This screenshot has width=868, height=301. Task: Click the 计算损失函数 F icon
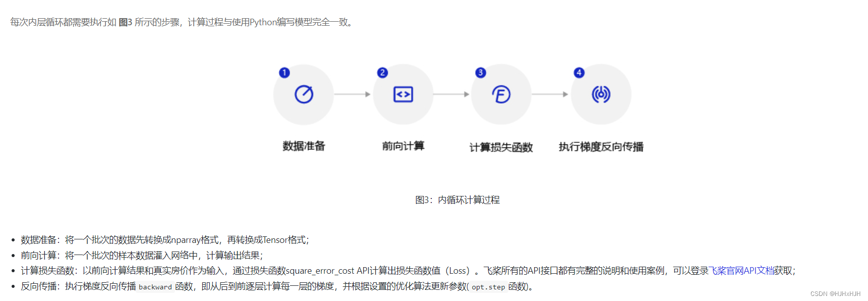point(501,94)
